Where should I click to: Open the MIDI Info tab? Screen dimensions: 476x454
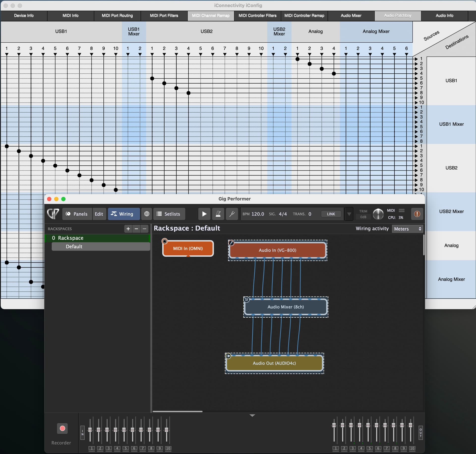point(70,16)
